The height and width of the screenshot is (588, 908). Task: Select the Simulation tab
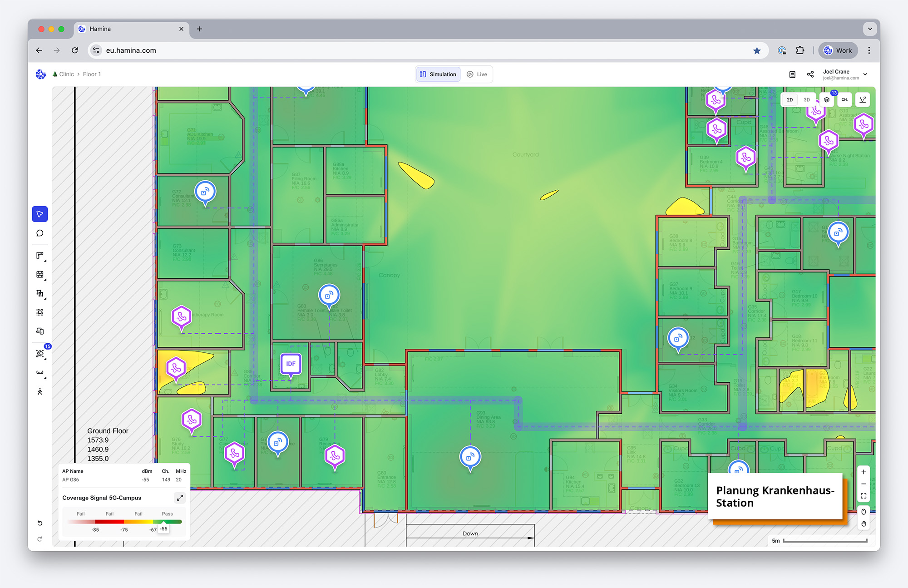click(438, 74)
